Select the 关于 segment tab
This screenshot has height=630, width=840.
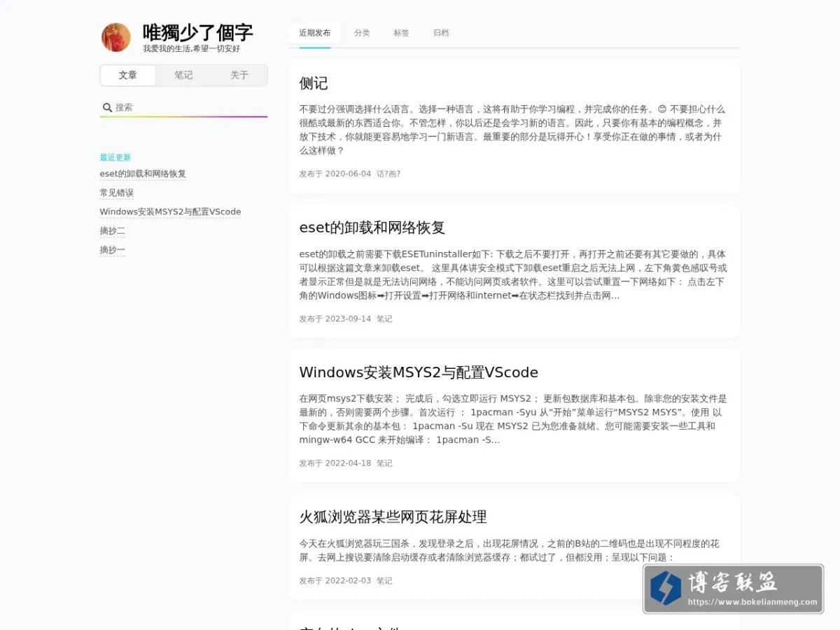239,76
